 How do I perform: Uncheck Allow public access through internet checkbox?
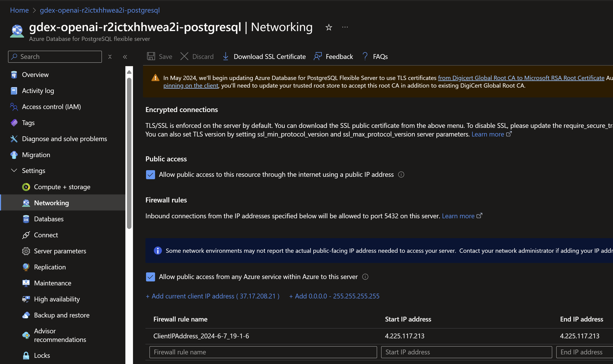(x=150, y=174)
